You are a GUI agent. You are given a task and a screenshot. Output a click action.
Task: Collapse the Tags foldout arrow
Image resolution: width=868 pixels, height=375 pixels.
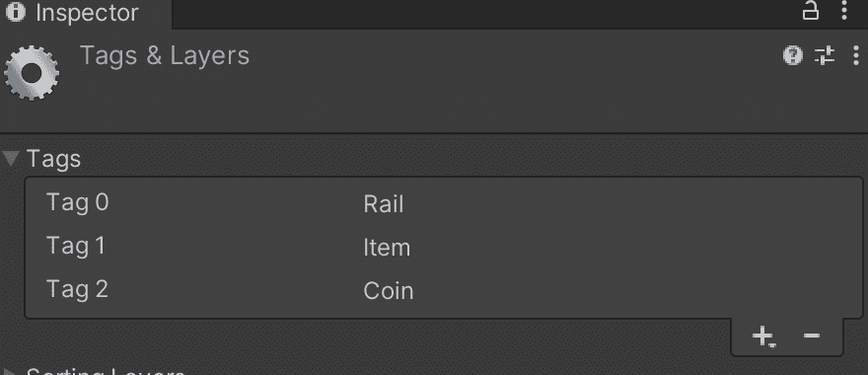coord(11,159)
